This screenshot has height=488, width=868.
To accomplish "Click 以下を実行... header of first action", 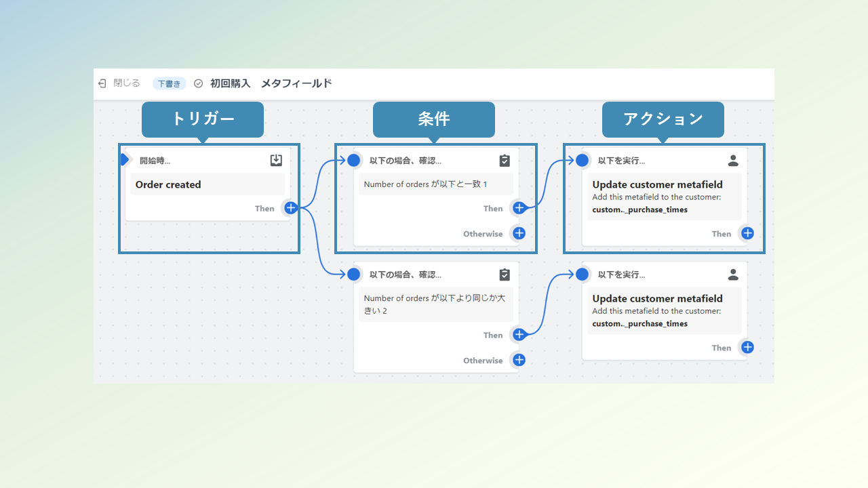I will coord(621,161).
